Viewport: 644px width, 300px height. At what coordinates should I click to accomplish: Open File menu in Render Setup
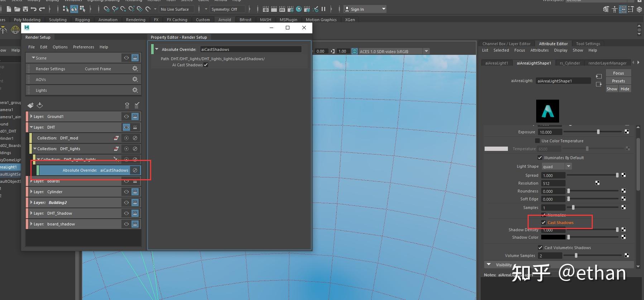pyautogui.click(x=32, y=47)
